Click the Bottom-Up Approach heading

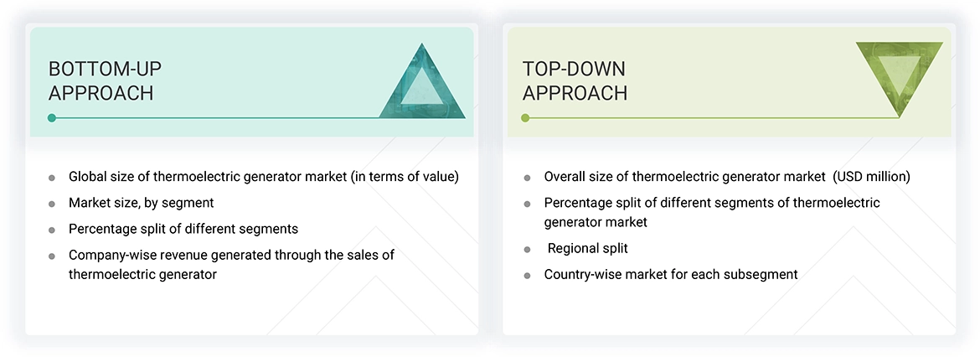click(x=101, y=80)
